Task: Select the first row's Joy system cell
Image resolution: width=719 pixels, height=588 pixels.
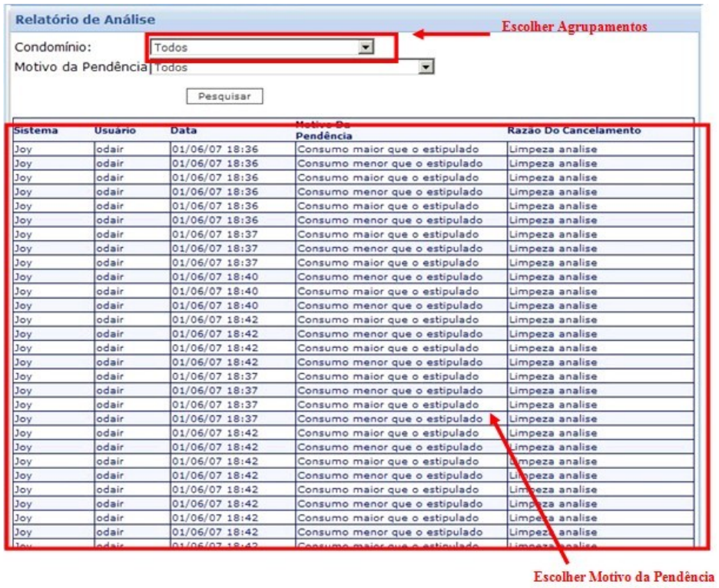Action: point(24,149)
